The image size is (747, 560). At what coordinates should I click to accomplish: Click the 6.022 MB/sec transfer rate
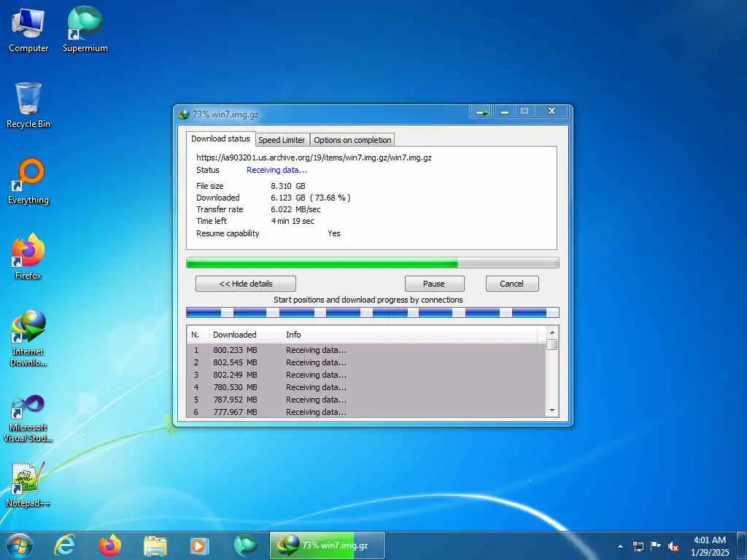(x=296, y=209)
